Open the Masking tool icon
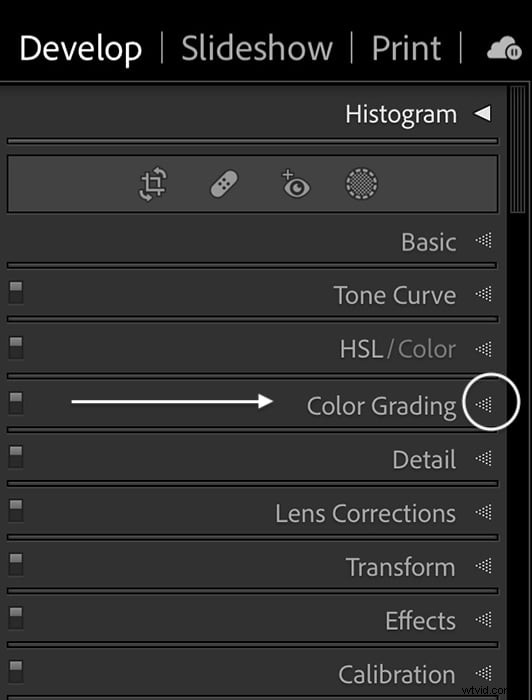The image size is (532, 700). click(362, 184)
